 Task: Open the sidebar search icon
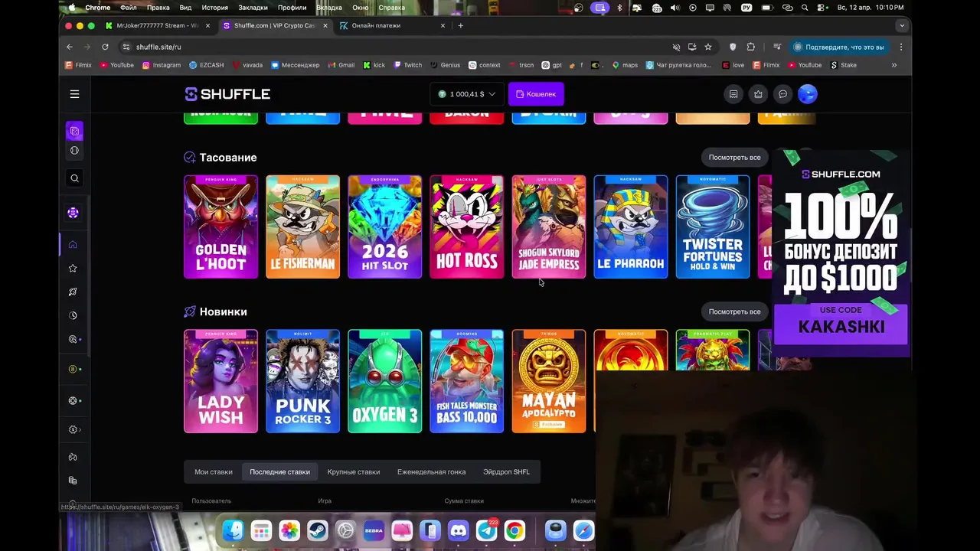(74, 178)
